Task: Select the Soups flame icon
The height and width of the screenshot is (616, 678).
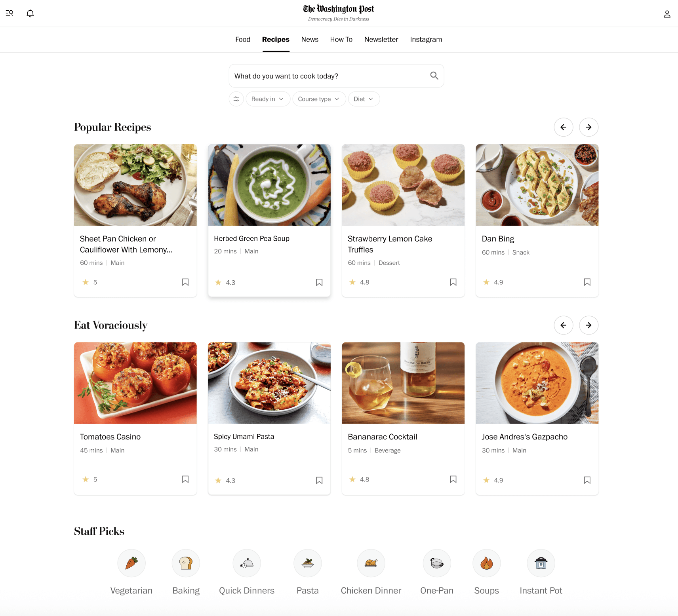Action: [x=487, y=563]
